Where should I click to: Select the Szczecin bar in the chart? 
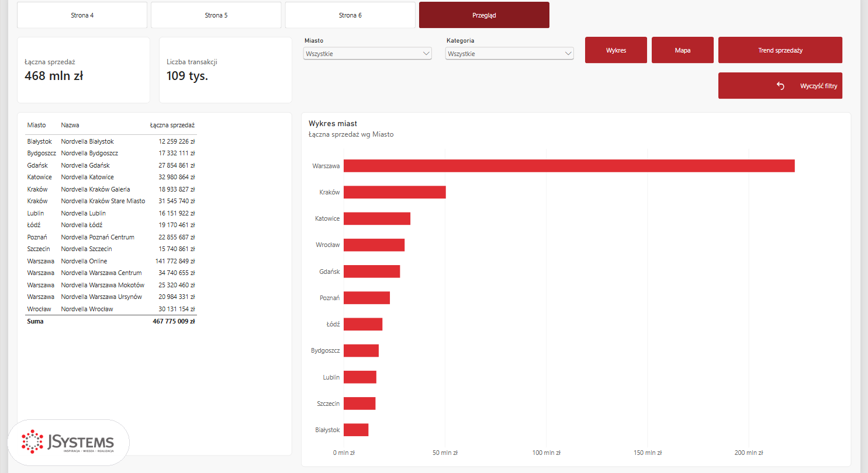point(359,404)
